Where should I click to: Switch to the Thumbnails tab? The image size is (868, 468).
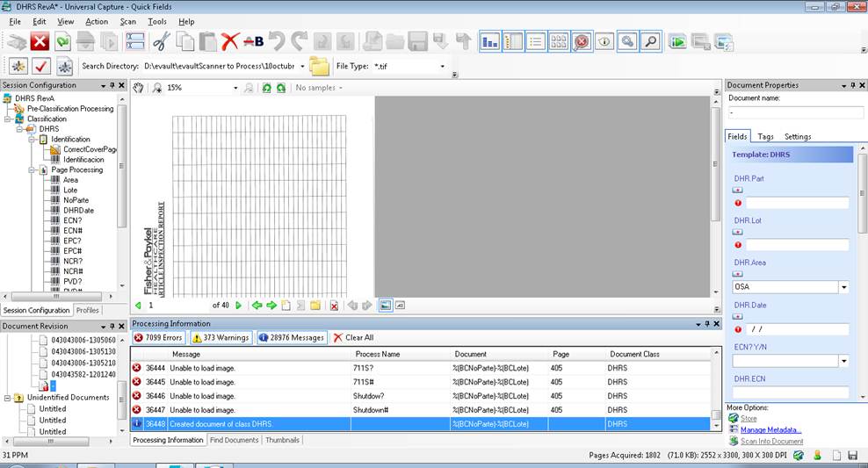pos(282,440)
